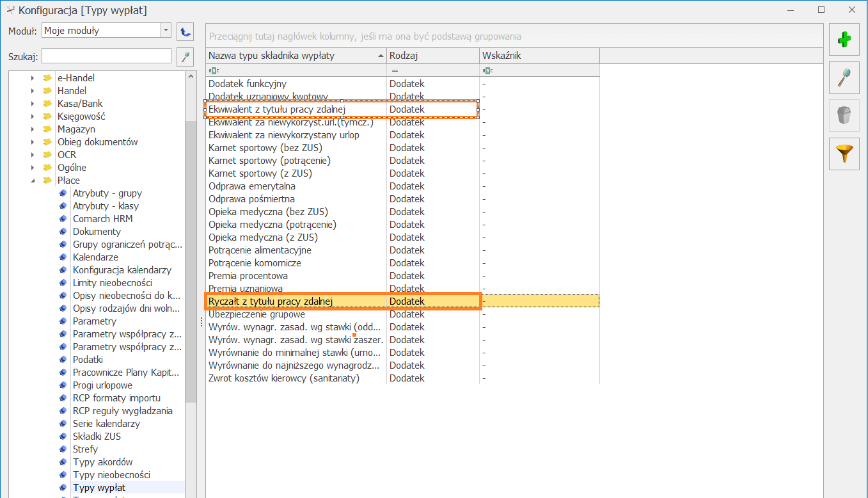Viewport: 868px width, 498px height.
Task: Select row Karnet sportowy (potrącenie)
Action: pos(402,161)
